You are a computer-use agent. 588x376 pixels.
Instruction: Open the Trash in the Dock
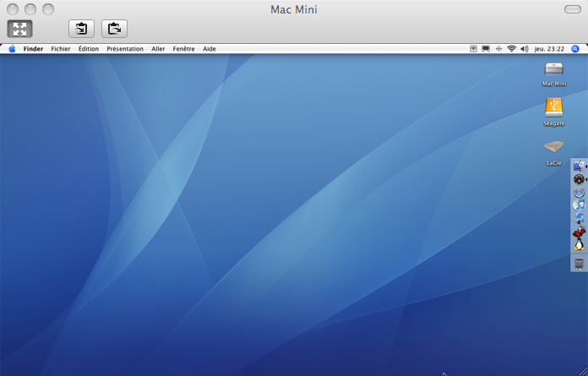[x=579, y=264]
